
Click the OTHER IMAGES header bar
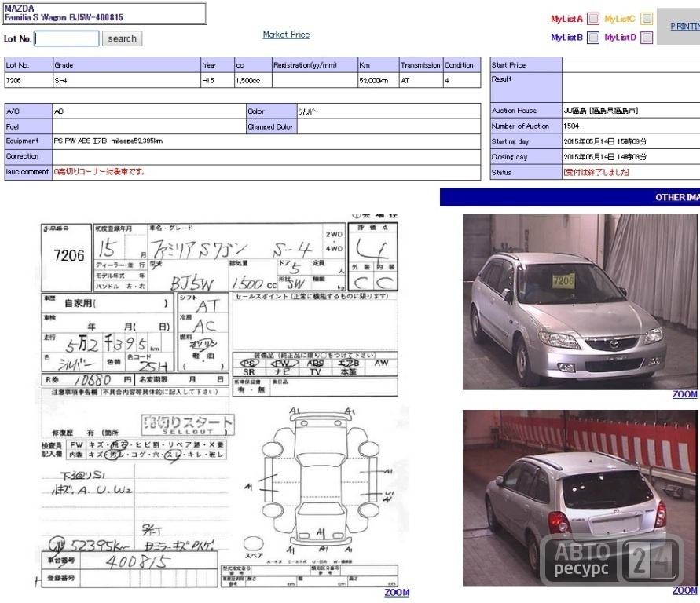[x=570, y=197]
